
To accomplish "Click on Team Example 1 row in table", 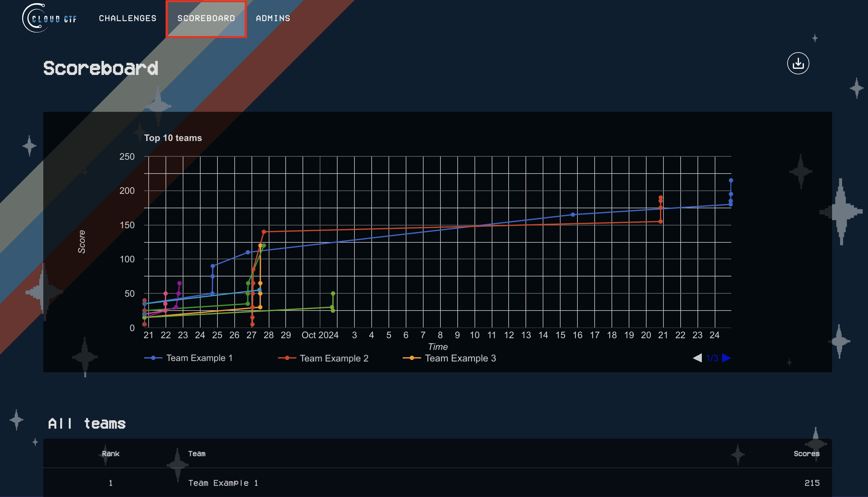I will [x=434, y=483].
